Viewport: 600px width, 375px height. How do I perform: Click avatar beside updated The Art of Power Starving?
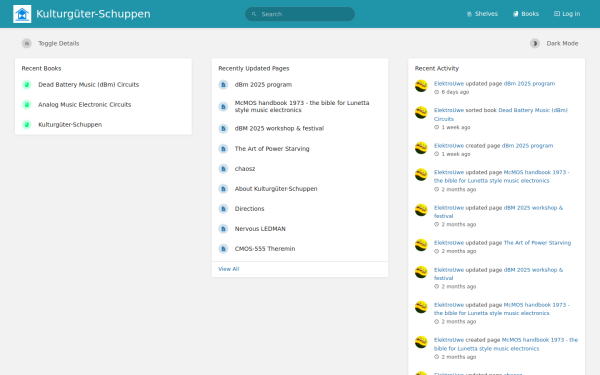421,245
